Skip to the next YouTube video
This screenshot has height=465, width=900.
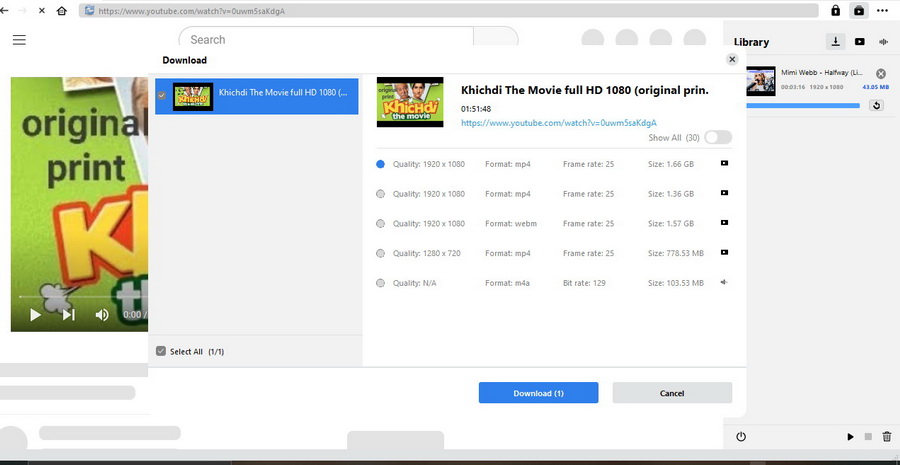69,315
